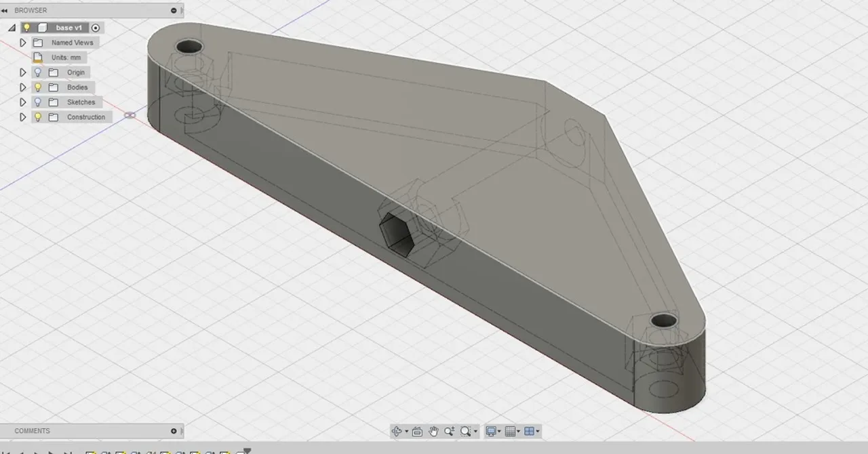Open the Look At tool
Image resolution: width=868 pixels, height=454 pixels.
click(417, 431)
